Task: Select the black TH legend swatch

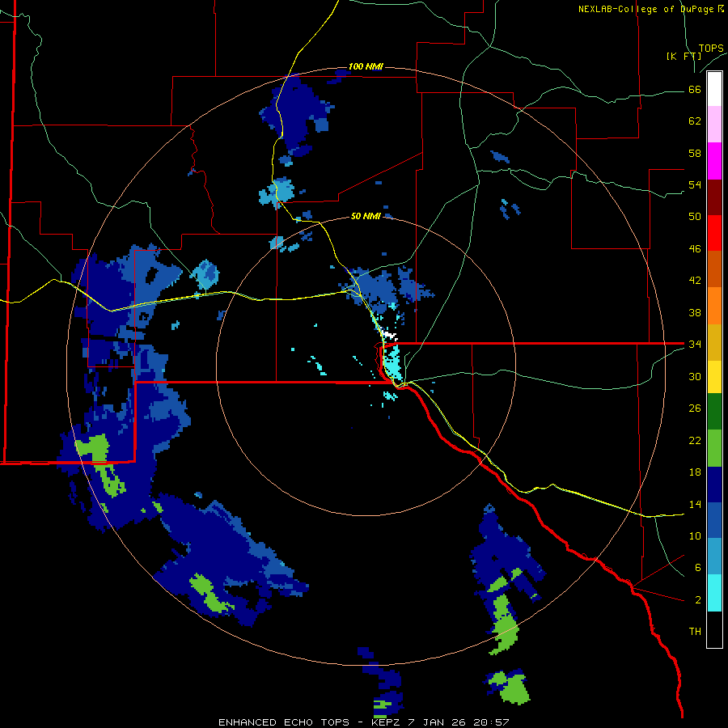Action: [x=714, y=629]
